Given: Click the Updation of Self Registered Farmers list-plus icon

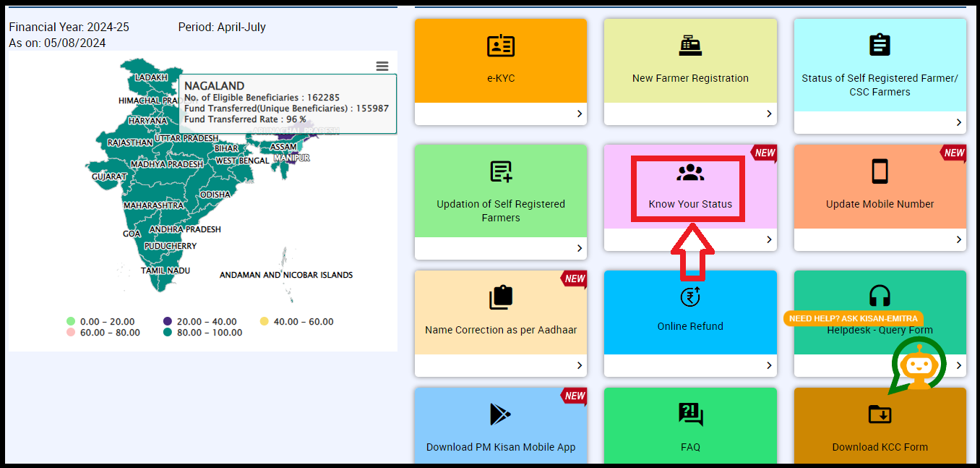Looking at the screenshot, I should click(x=501, y=172).
